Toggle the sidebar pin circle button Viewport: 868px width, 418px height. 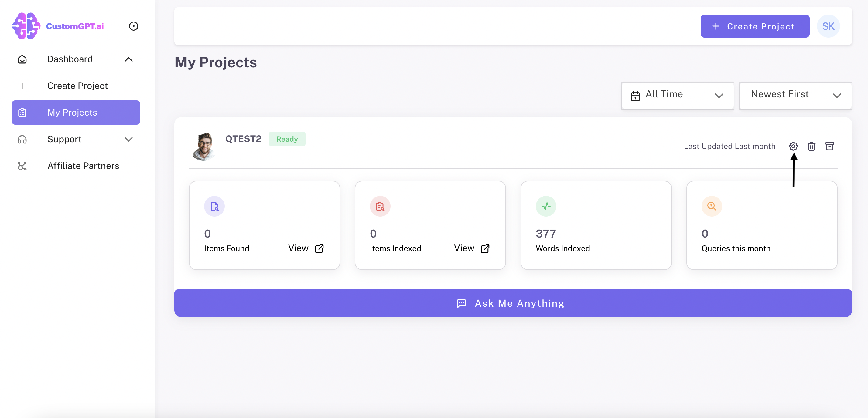pos(133,26)
